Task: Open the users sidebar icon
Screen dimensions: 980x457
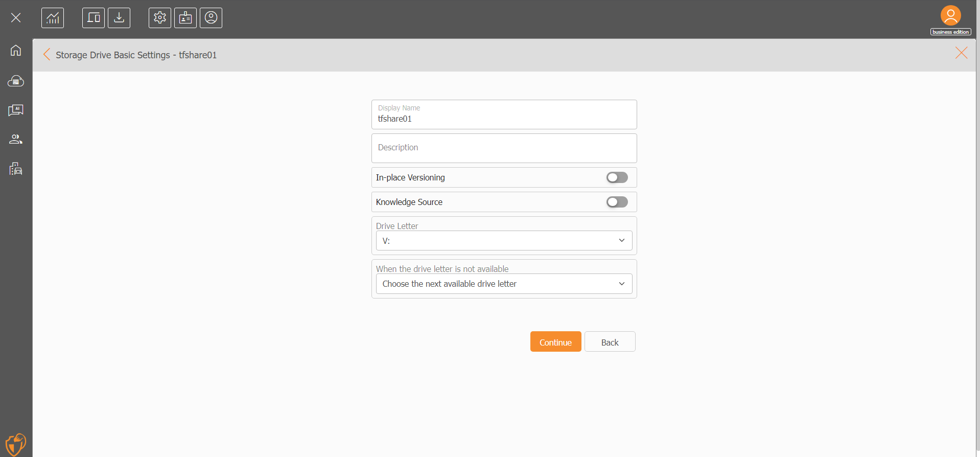Action: point(16,139)
